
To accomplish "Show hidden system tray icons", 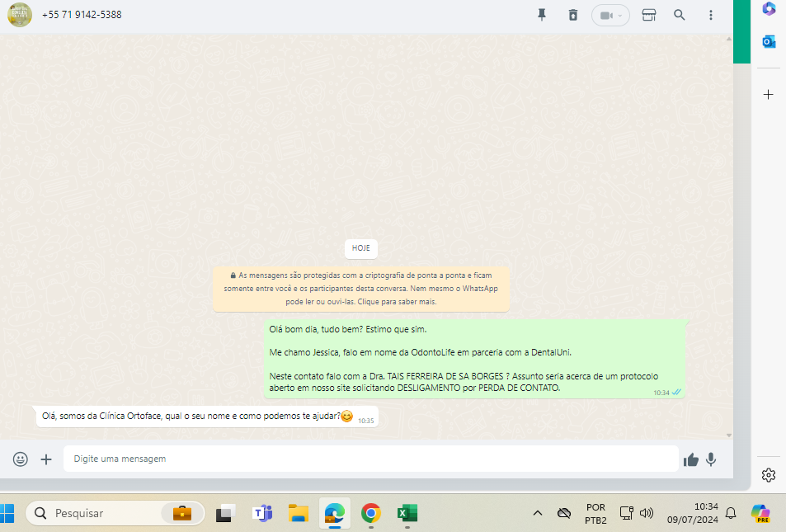I will [x=538, y=513].
